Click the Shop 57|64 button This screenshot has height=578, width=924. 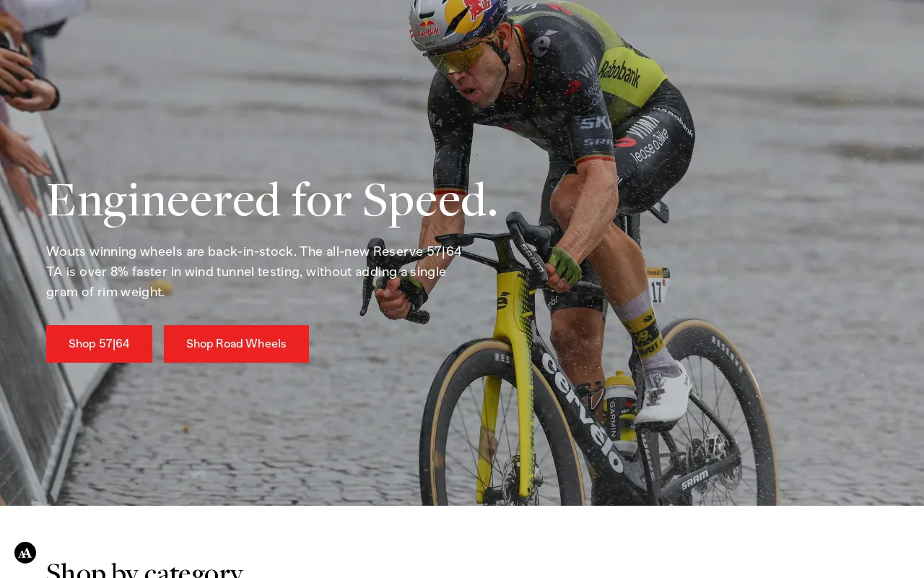pos(99,344)
